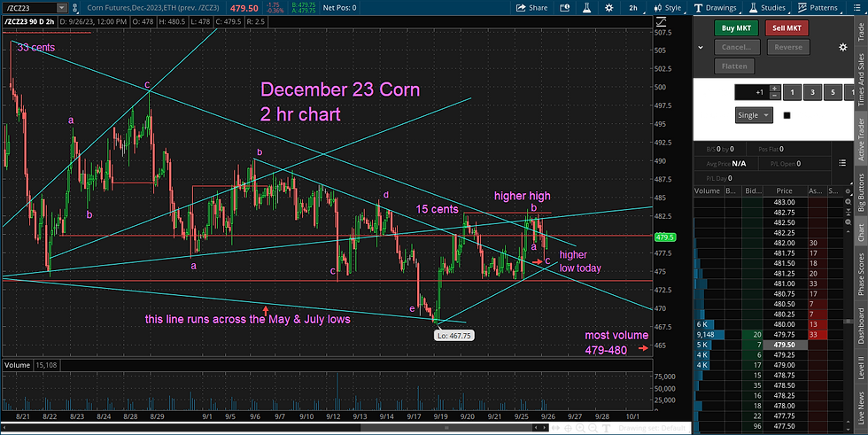Open the Drawings menu
This screenshot has height=435, width=868.
pyautogui.click(x=716, y=8)
